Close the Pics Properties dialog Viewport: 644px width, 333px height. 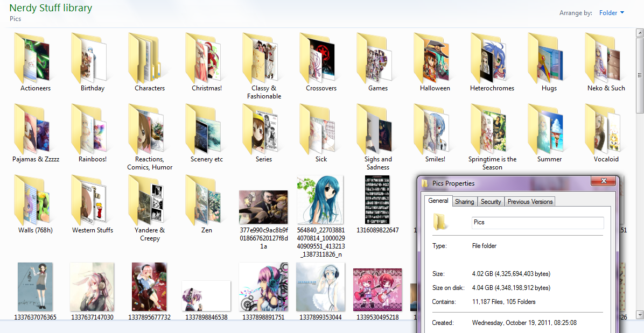point(603,181)
